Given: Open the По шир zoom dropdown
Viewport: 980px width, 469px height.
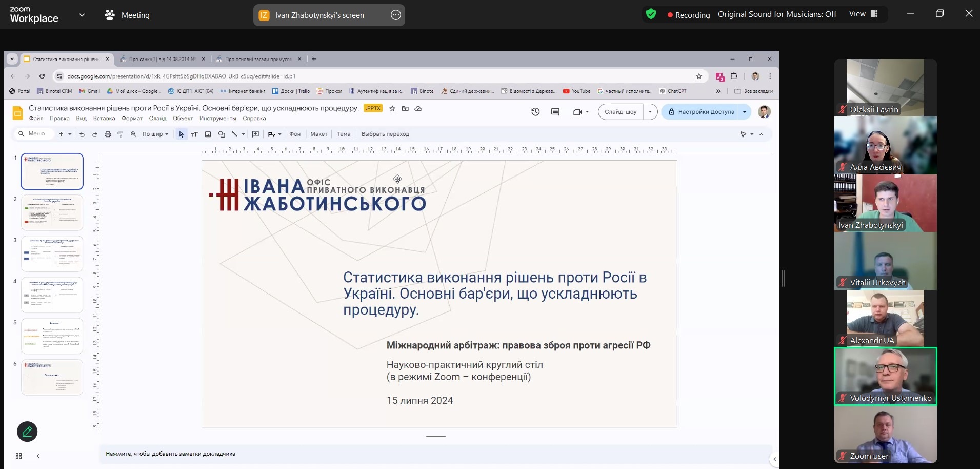Looking at the screenshot, I should pyautogui.click(x=155, y=134).
